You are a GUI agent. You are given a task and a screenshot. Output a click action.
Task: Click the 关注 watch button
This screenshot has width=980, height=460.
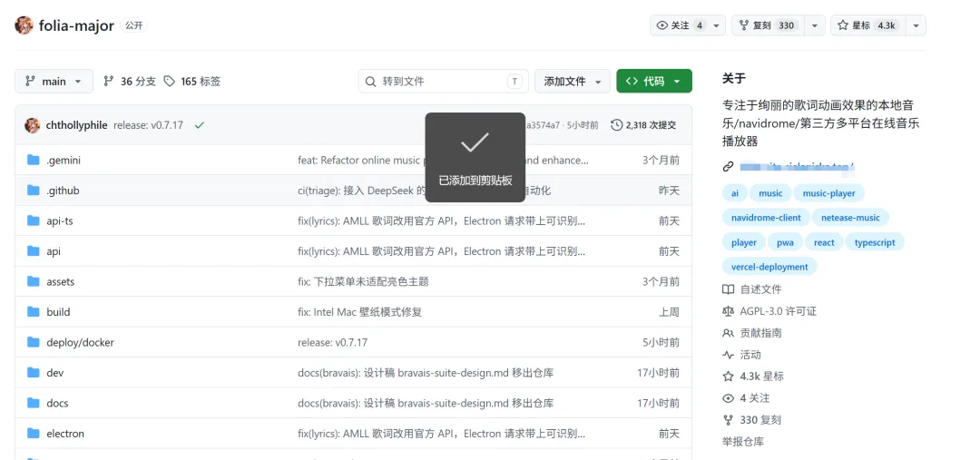coord(679,25)
